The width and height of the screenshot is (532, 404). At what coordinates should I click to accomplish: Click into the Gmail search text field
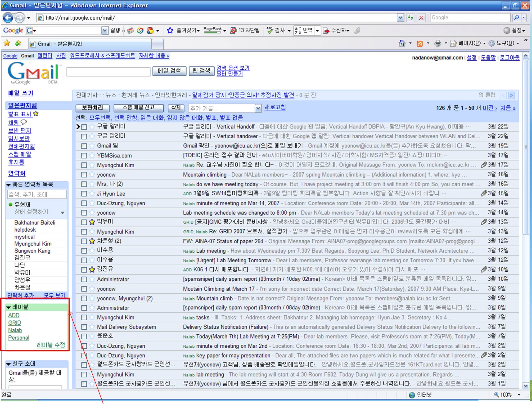108,71
